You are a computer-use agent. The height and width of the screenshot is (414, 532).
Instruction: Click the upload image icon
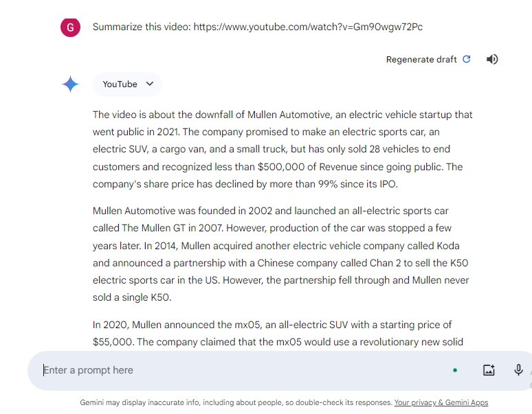[489, 370]
